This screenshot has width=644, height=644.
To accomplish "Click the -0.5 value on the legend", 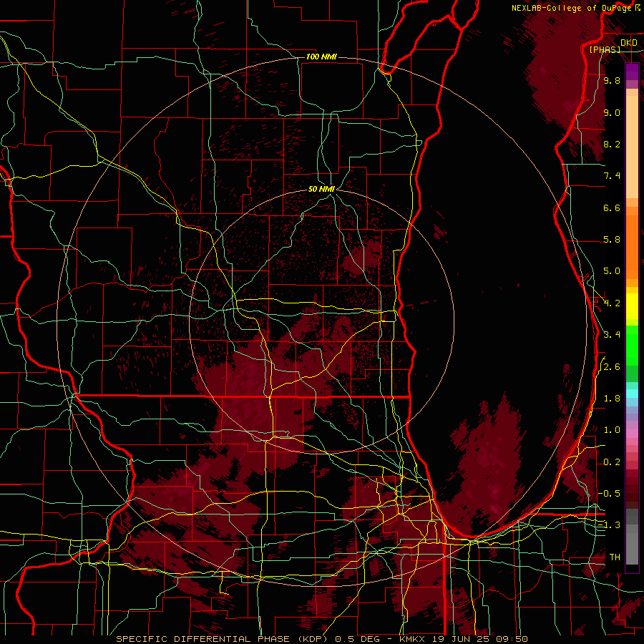I will pos(610,494).
